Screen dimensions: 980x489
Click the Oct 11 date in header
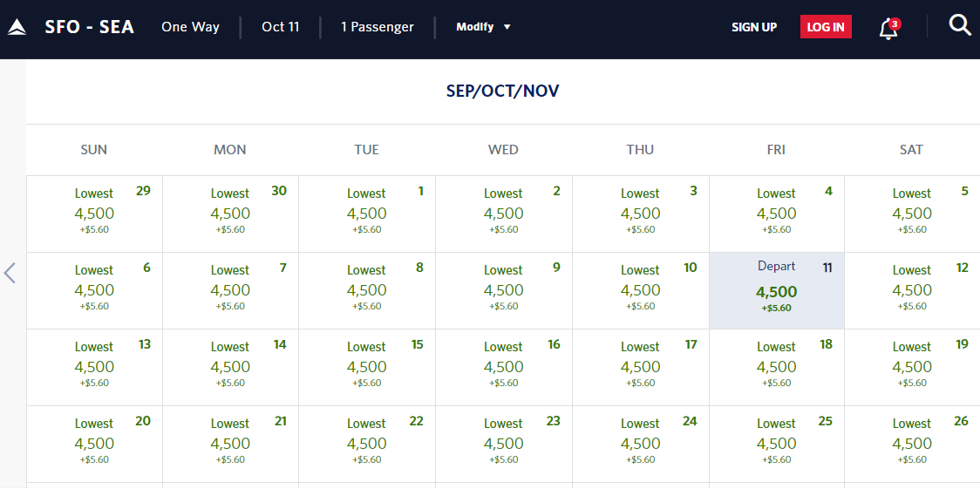coord(281,27)
